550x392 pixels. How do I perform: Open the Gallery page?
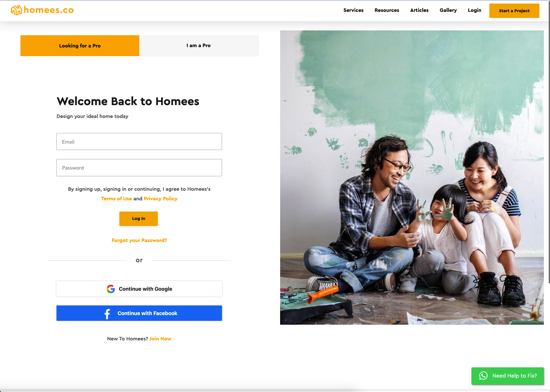pos(448,10)
